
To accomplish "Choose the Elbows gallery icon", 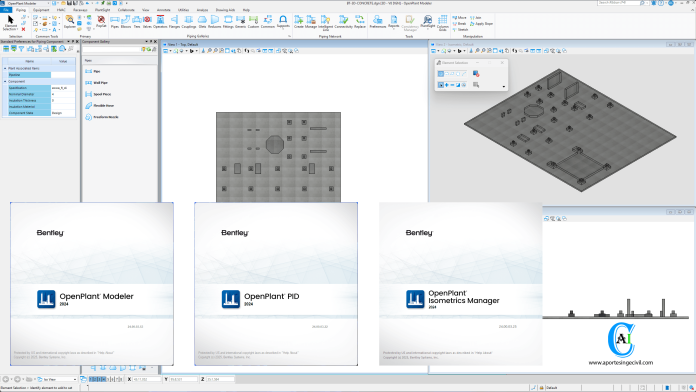I will click(126, 21).
